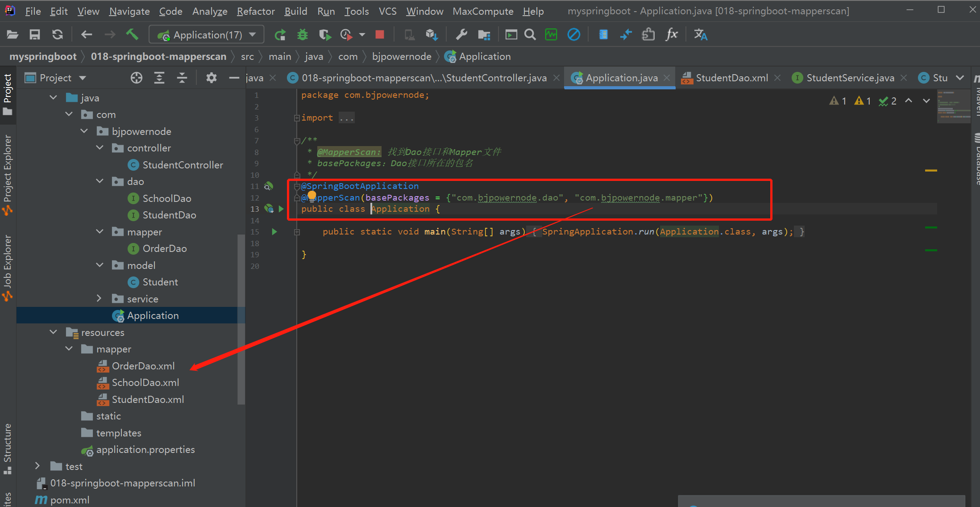Image resolution: width=980 pixels, height=507 pixels.
Task: Expand the service folder in project tree
Action: tap(100, 298)
